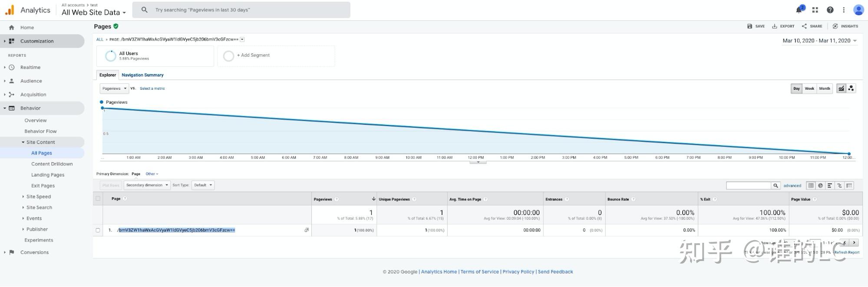Image resolution: width=868 pixels, height=287 pixels.
Task: Switch to motion chart view
Action: [x=851, y=88]
